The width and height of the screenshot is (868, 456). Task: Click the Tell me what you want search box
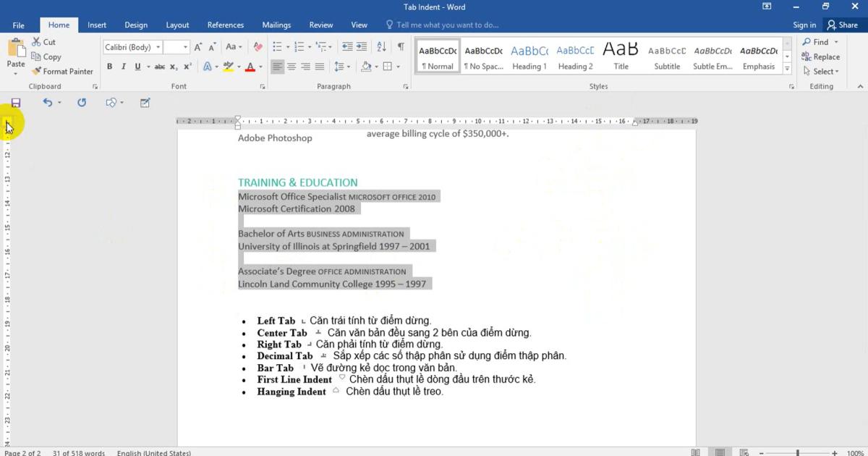447,25
